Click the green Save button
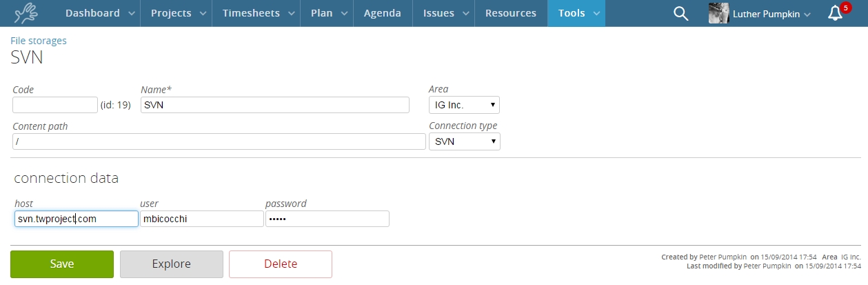 [x=62, y=264]
